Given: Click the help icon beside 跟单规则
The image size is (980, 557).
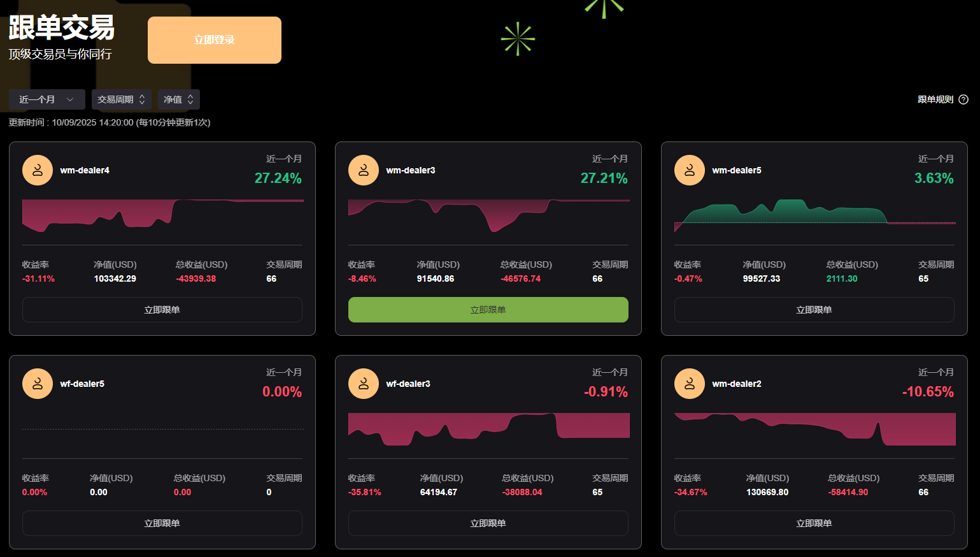Looking at the screenshot, I should (x=963, y=99).
